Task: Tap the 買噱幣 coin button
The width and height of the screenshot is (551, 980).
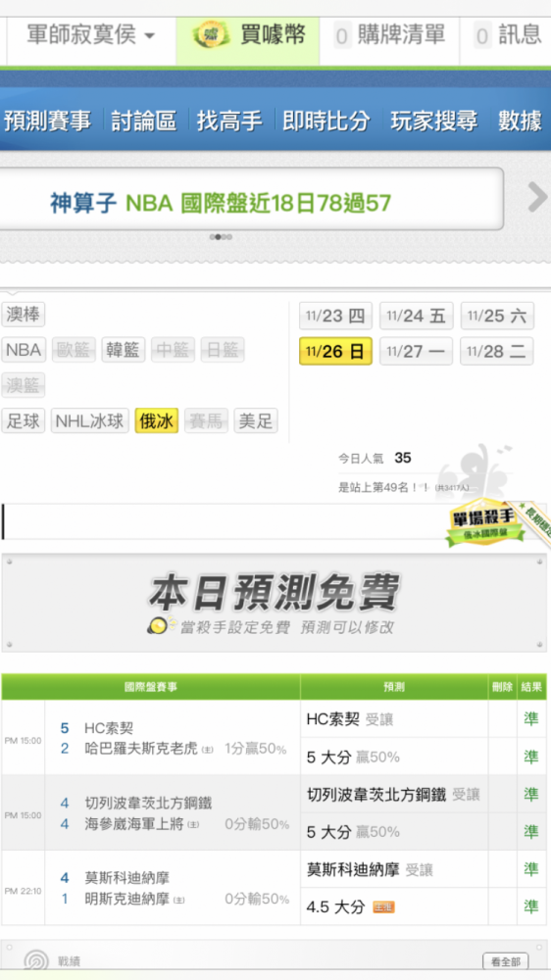Action: pos(248,35)
